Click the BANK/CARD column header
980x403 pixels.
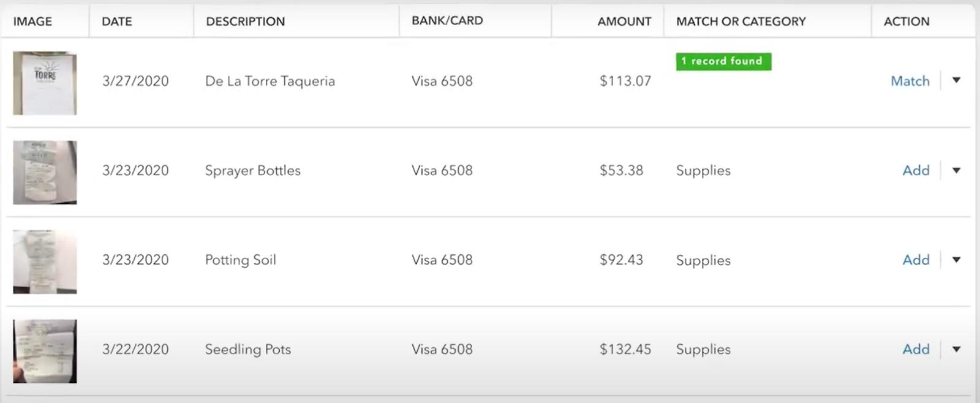[x=447, y=20]
